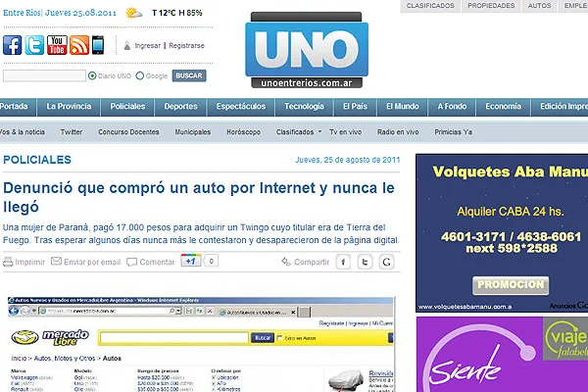Open the Tv en vivo link
This screenshot has width=588, height=392.
345,132
